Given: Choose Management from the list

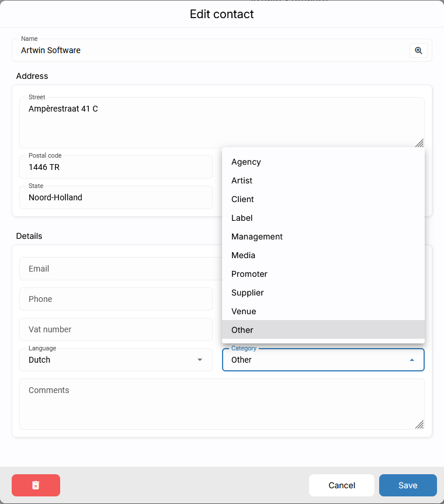Looking at the screenshot, I should [x=257, y=237].
